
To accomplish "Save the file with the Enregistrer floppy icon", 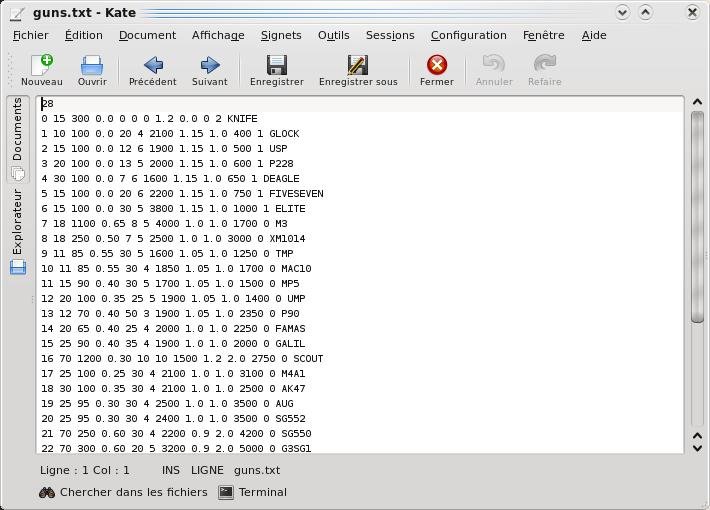I will point(277,65).
